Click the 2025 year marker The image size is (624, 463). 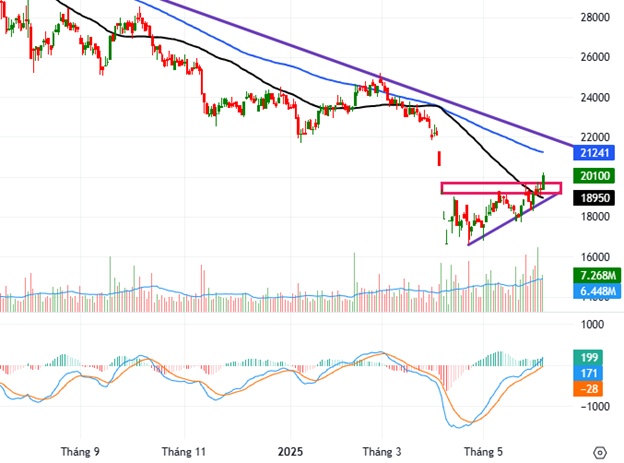tap(291, 451)
